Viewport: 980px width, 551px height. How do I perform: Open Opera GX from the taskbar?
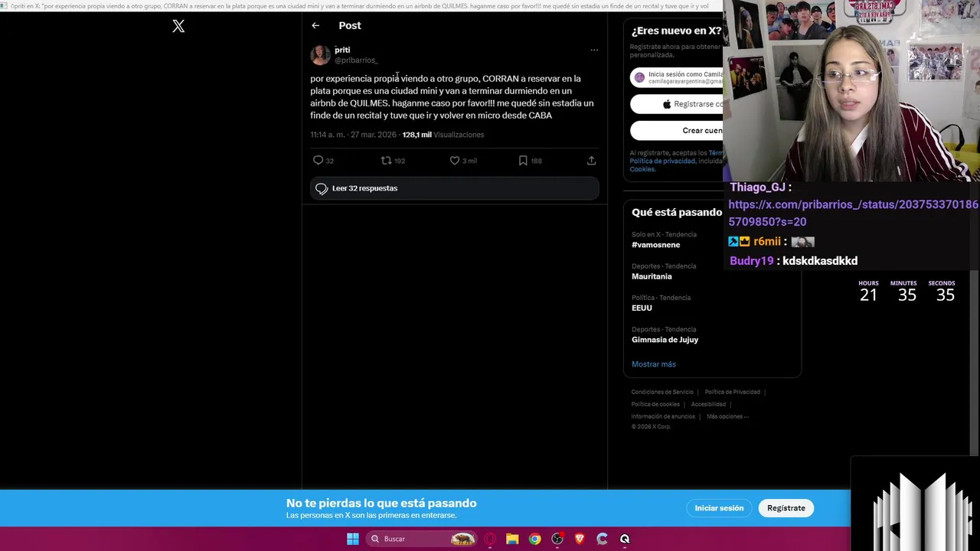pos(490,539)
